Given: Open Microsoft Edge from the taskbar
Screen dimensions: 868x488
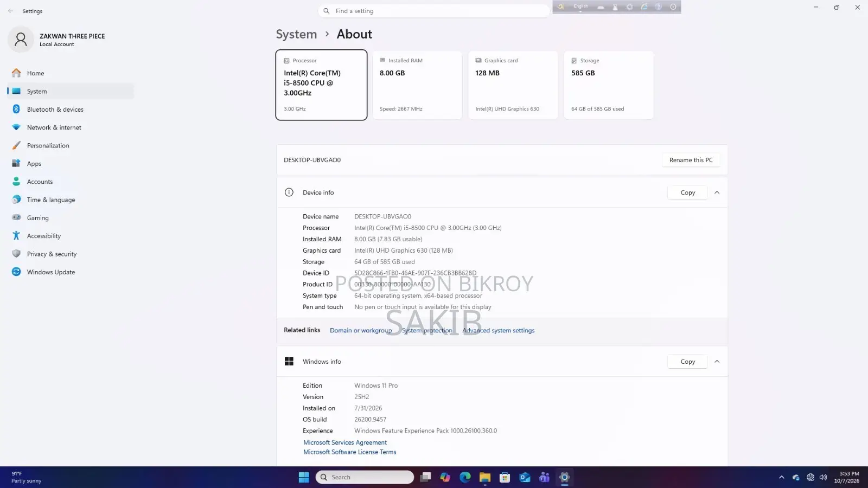Looking at the screenshot, I should (x=465, y=477).
